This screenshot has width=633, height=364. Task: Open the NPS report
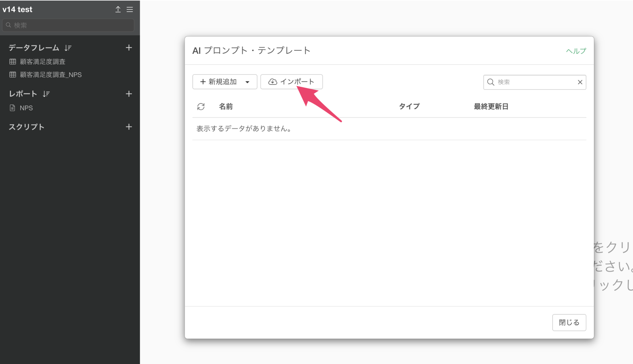(x=26, y=108)
